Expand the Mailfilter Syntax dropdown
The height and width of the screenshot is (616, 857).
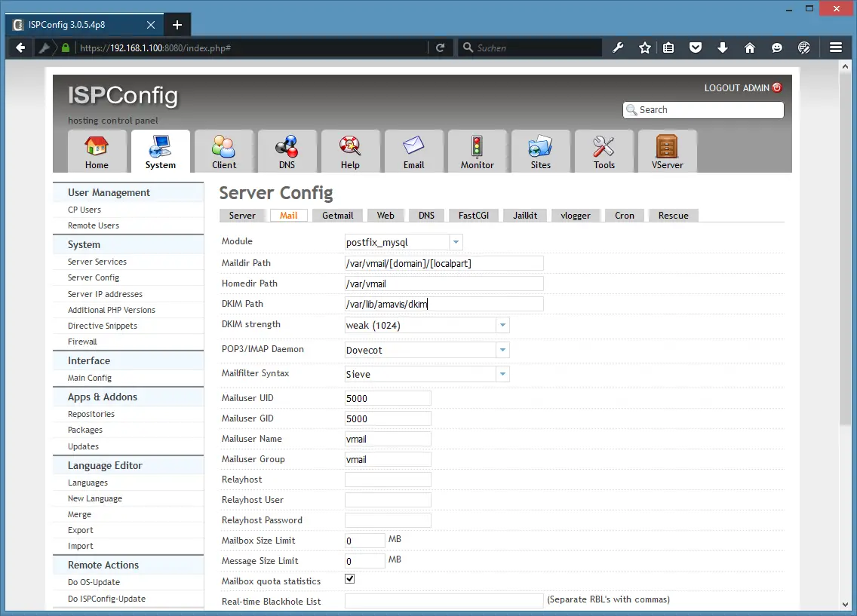(503, 374)
